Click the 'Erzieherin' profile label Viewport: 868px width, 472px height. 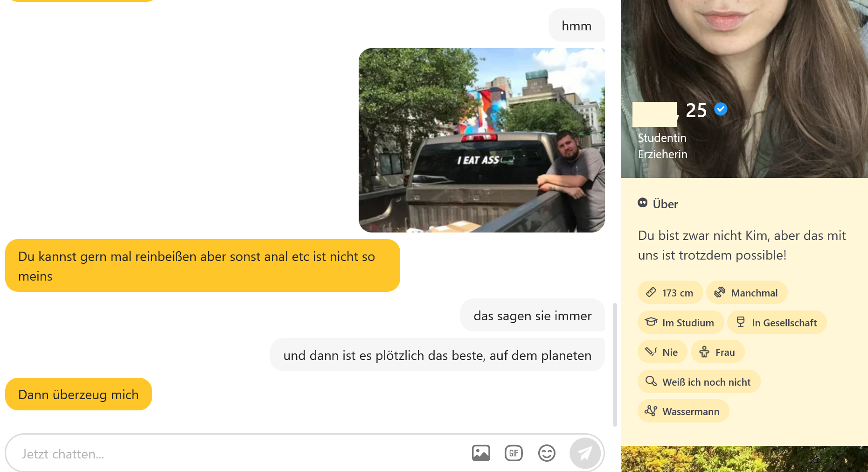pyautogui.click(x=663, y=154)
